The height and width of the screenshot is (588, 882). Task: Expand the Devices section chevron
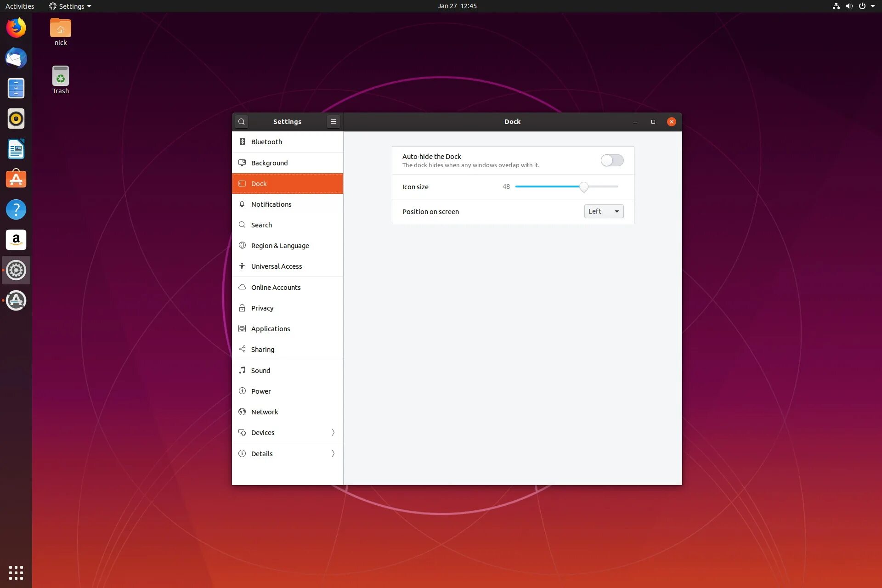[x=333, y=432]
